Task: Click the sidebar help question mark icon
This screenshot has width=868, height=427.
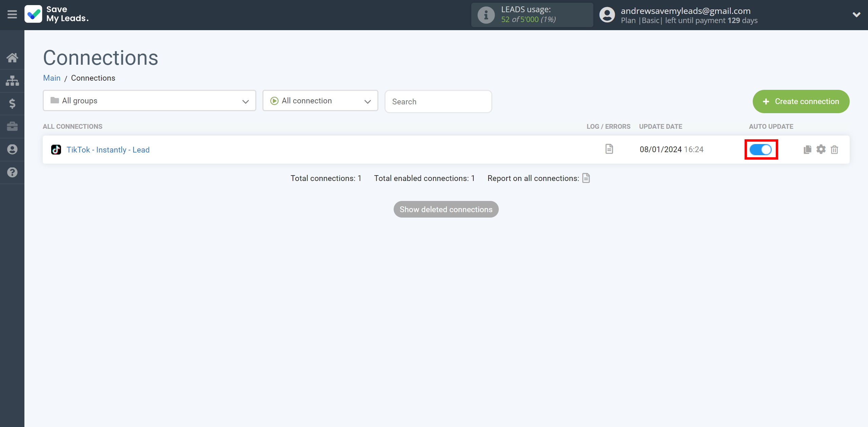Action: [x=12, y=172]
